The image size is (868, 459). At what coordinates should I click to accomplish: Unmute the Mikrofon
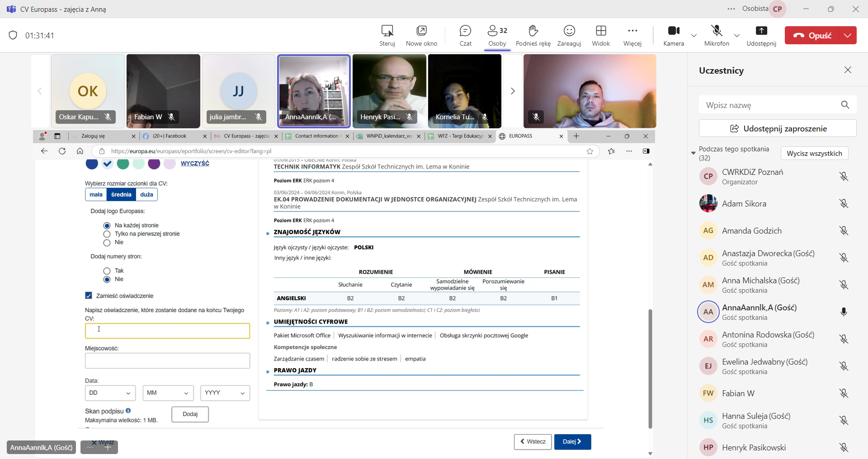717,35
